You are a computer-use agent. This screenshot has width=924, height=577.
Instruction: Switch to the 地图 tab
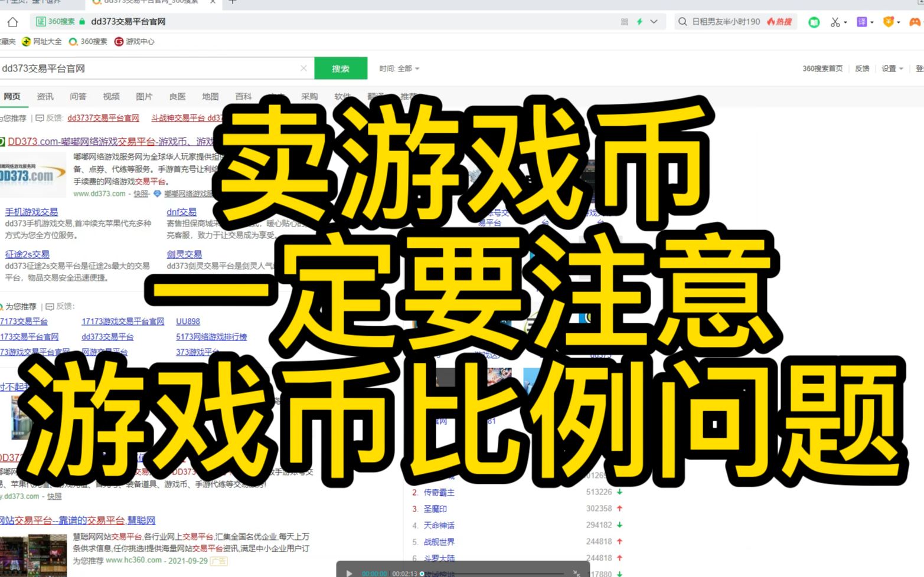tap(210, 96)
